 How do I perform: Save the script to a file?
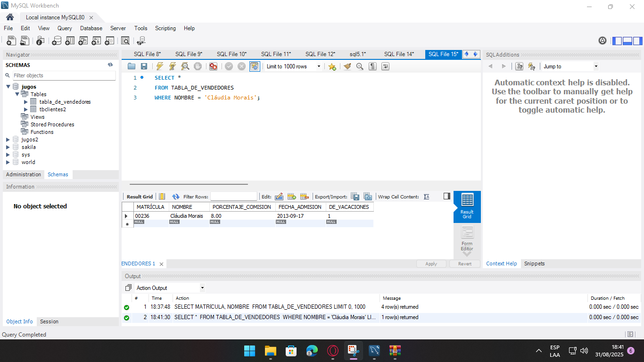[144, 66]
